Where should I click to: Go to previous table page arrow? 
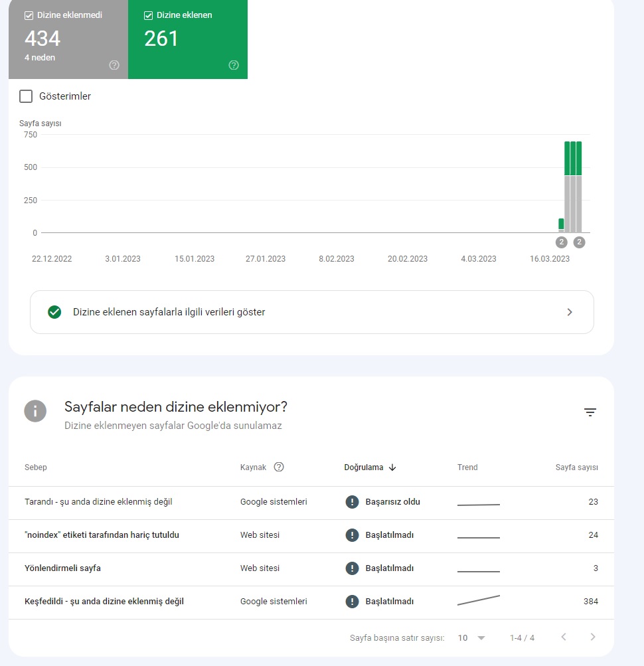coord(564,637)
